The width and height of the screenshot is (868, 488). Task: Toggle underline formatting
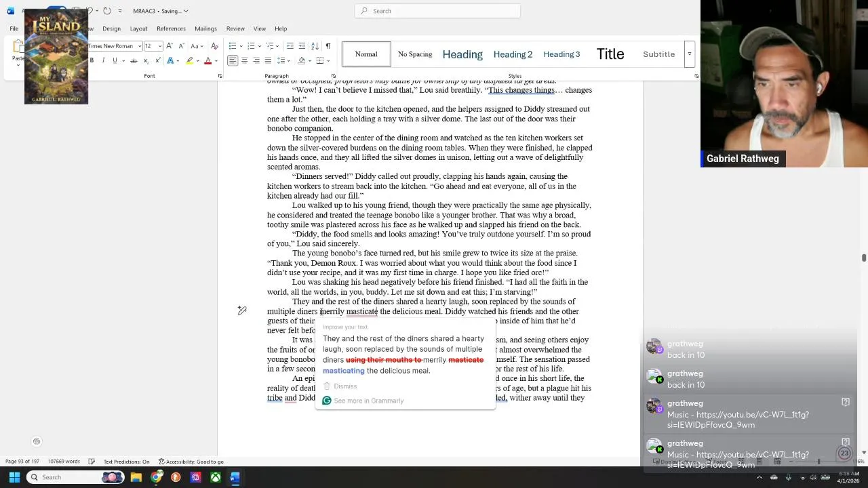(x=115, y=60)
